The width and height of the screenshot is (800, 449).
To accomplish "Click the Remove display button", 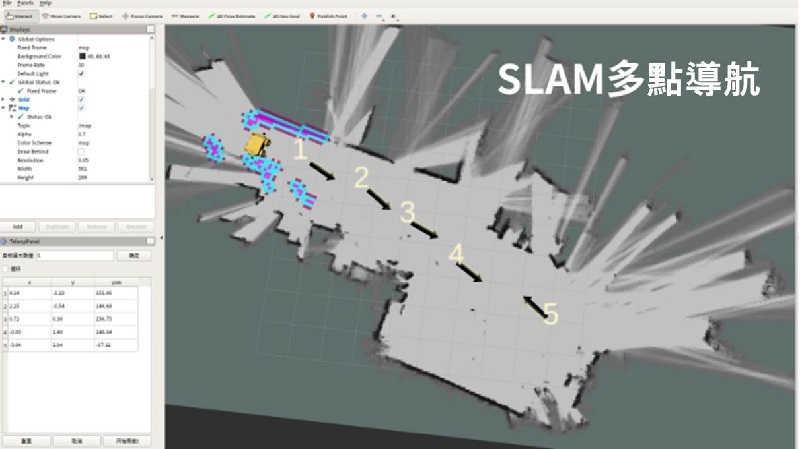I will (x=96, y=227).
